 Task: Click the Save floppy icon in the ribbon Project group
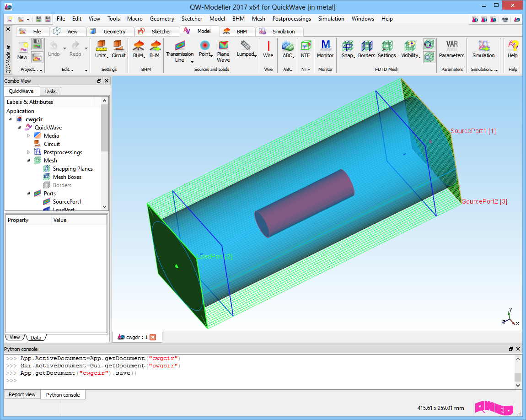click(37, 45)
